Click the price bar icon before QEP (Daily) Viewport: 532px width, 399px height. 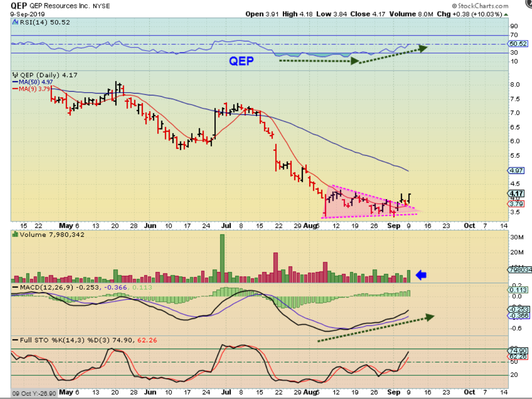[x=15, y=75]
